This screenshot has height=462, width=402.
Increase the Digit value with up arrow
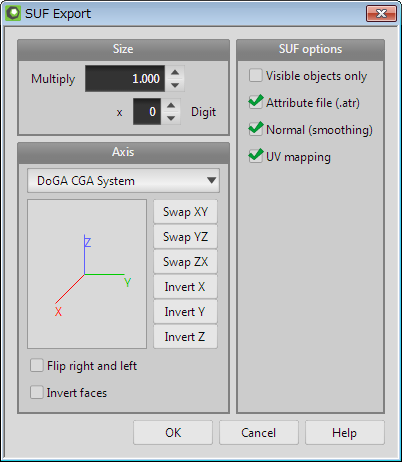(171, 105)
